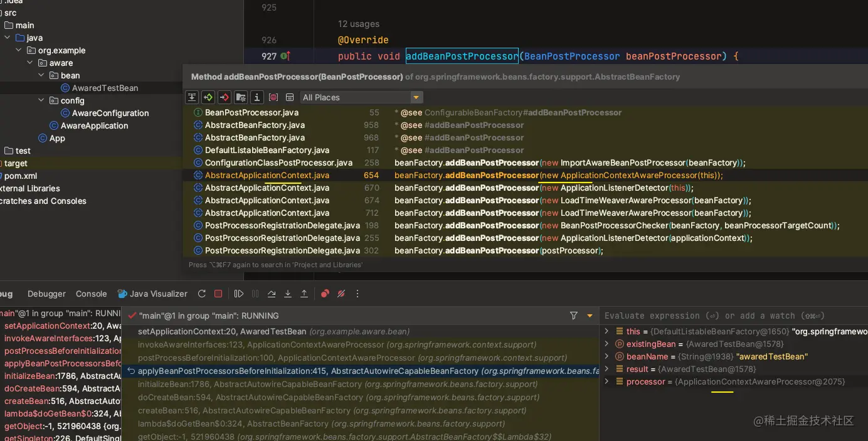This screenshot has width=868, height=441.
Task: Click Open in Find tool window icon
Action: (x=289, y=97)
